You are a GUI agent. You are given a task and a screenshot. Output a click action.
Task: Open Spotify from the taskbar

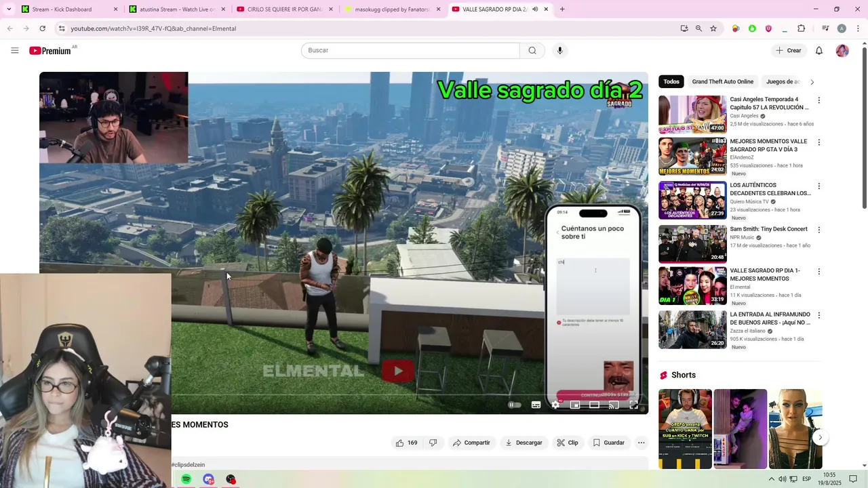click(x=186, y=479)
